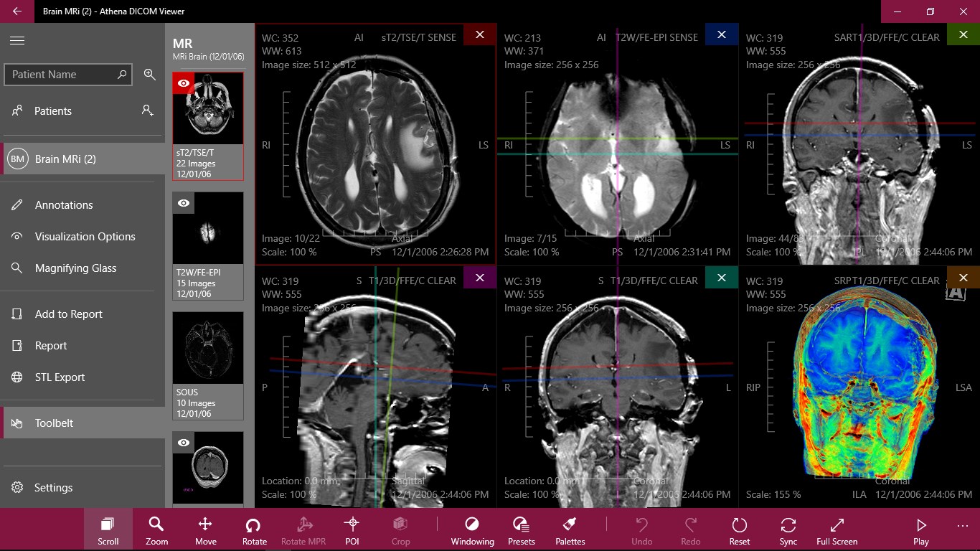Open the Patients list
Image resolution: width=980 pixels, height=551 pixels.
pyautogui.click(x=53, y=111)
